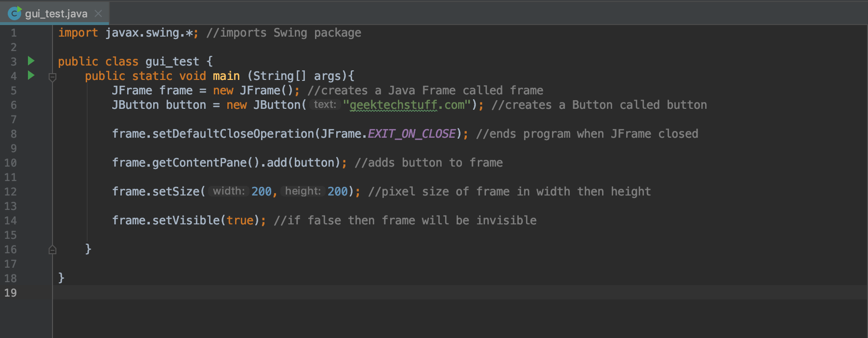The height and width of the screenshot is (338, 868).
Task: Click the 'height:' parameter hint
Action: 302,191
